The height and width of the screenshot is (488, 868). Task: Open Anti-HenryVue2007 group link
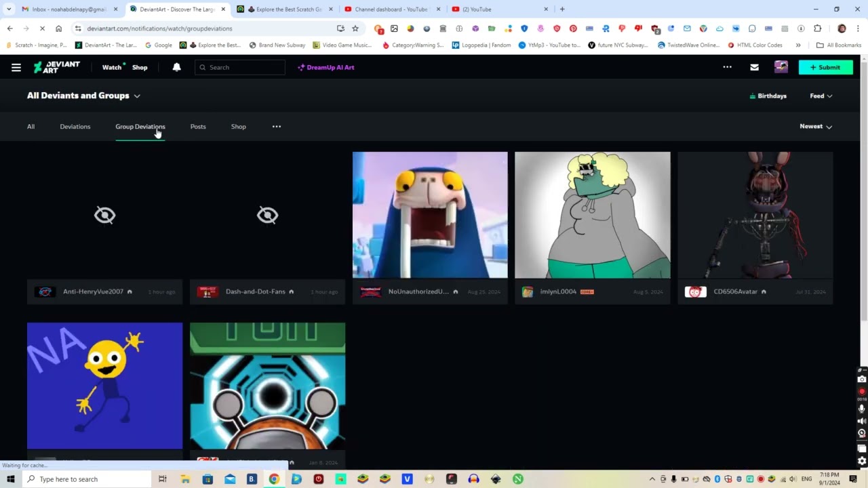[x=93, y=291]
